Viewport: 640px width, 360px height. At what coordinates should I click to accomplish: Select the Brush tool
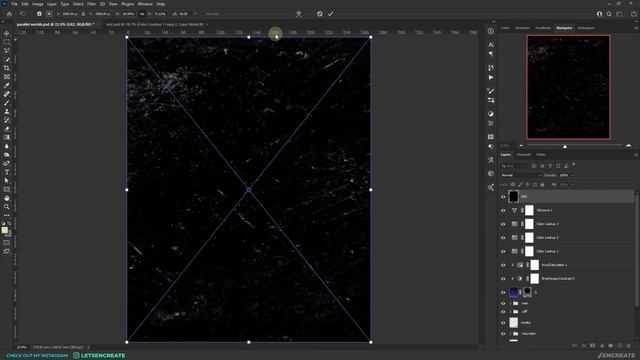coord(7,103)
